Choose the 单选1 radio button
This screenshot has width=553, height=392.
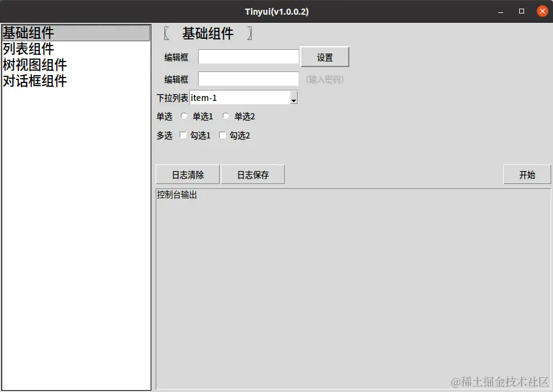pos(184,116)
